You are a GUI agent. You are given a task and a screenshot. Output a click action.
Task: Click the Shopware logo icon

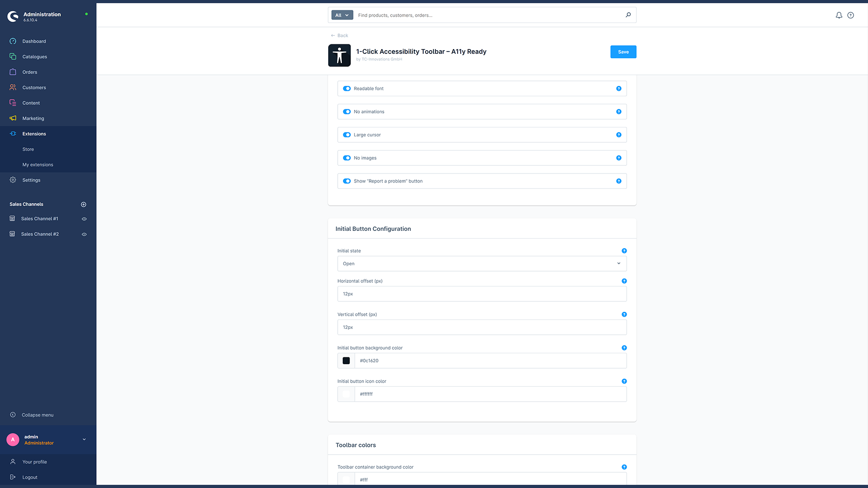tap(13, 17)
